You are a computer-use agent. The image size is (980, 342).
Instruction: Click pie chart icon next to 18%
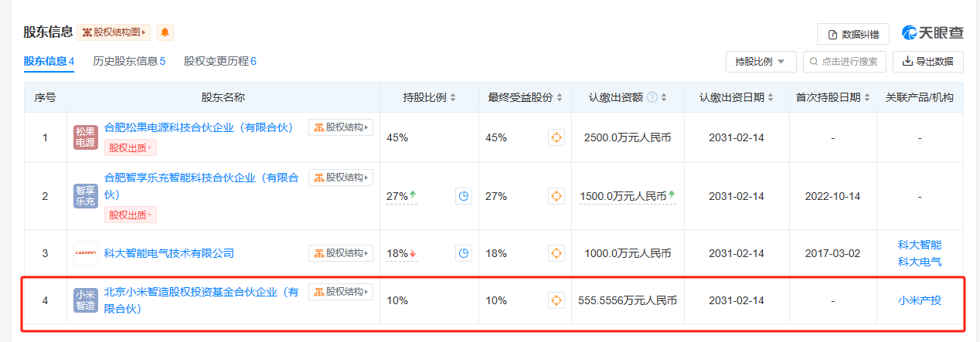pos(464,253)
